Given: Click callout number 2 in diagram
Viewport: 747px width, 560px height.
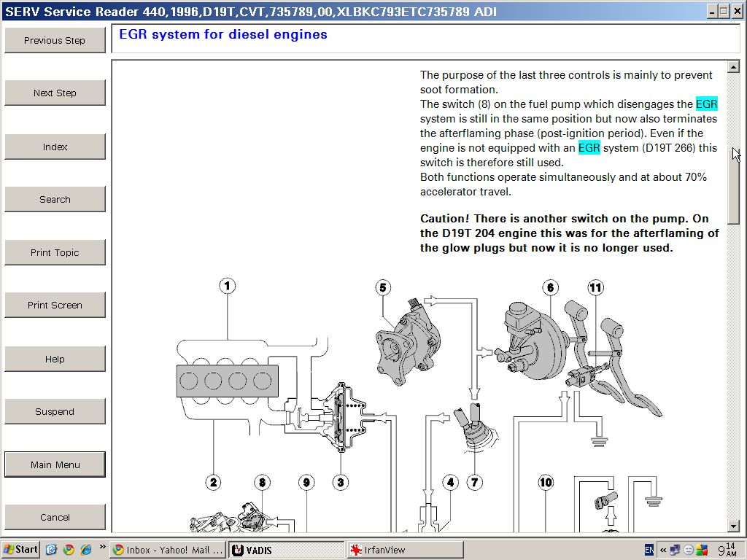Looking at the screenshot, I should coord(214,483).
